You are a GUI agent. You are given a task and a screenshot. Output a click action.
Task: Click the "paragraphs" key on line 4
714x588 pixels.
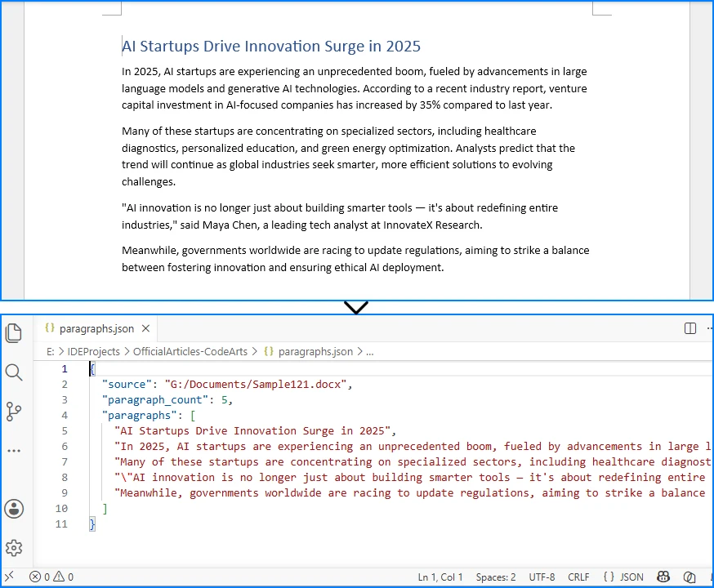tap(140, 415)
